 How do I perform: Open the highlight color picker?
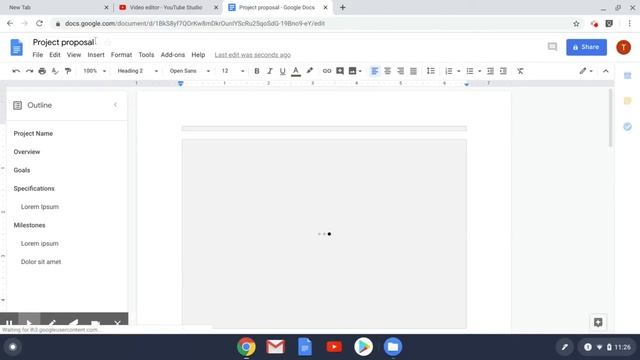(x=310, y=71)
